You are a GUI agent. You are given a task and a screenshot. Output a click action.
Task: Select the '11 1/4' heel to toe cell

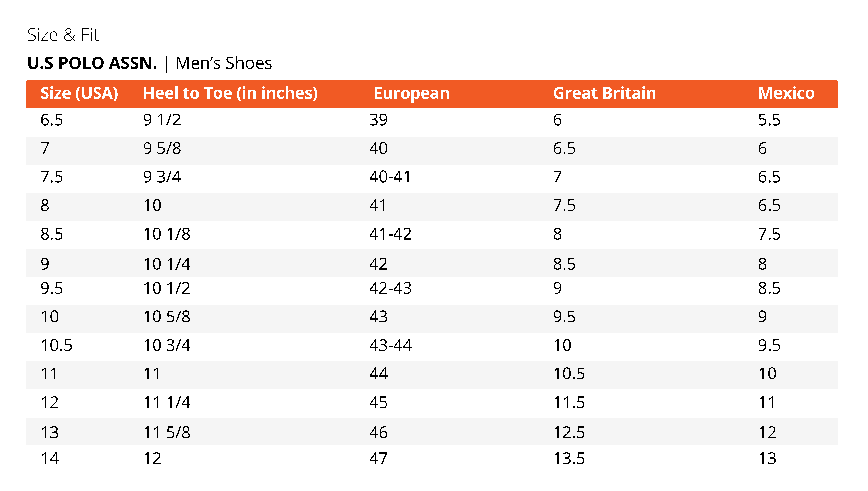pyautogui.click(x=167, y=403)
